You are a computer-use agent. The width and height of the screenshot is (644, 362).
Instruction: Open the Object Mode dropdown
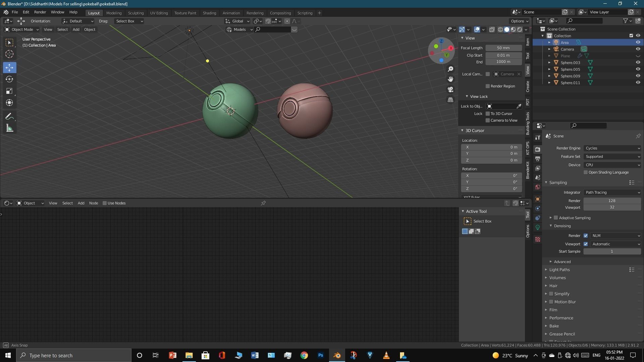(x=22, y=29)
